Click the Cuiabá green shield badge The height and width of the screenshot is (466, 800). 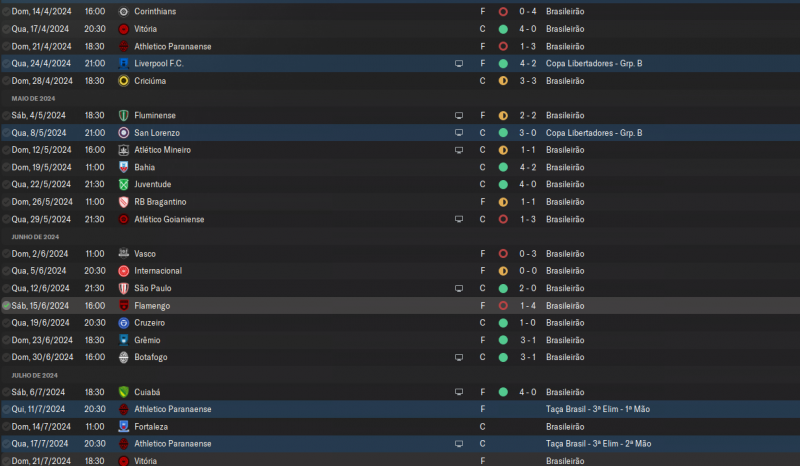pyautogui.click(x=123, y=391)
